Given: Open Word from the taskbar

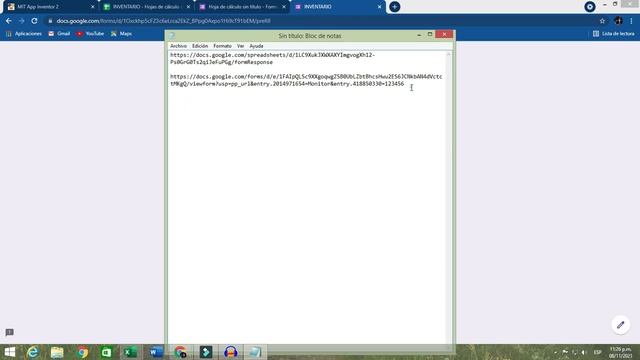Looking at the screenshot, I should (x=156, y=352).
